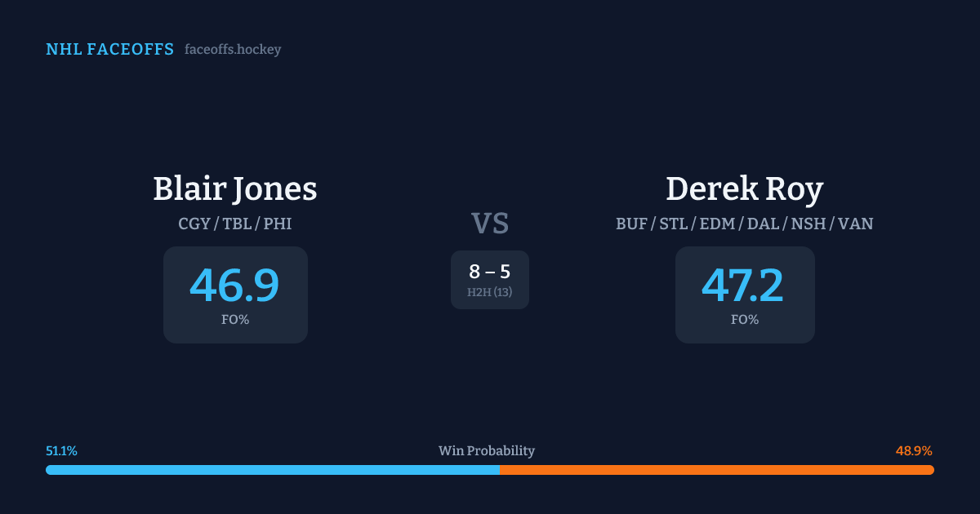Click the H2H (13) label
Screen dimensions: 980x514
[490, 292]
